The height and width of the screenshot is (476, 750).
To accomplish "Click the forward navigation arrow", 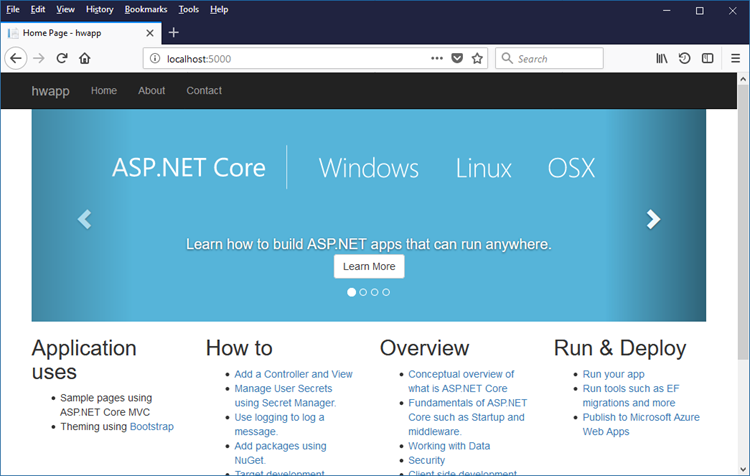I will tap(39, 58).
